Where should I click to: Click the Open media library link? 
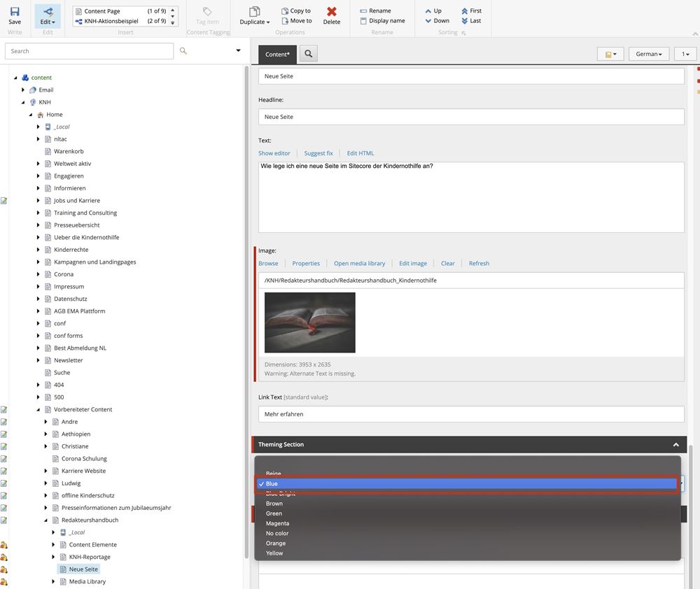(x=359, y=264)
